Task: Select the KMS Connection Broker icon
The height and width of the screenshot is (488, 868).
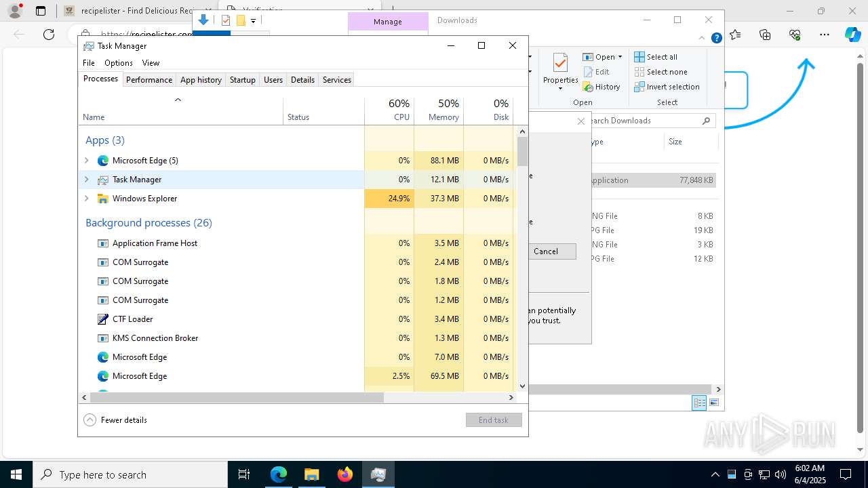Action: pyautogui.click(x=103, y=338)
